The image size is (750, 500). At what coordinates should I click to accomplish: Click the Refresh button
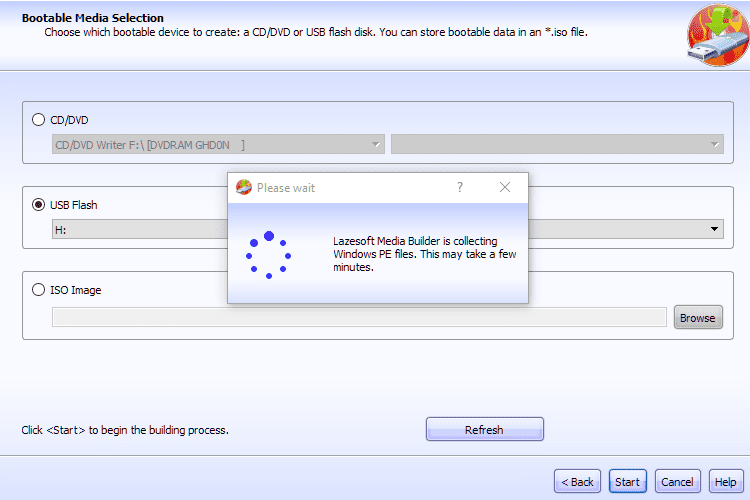click(484, 429)
